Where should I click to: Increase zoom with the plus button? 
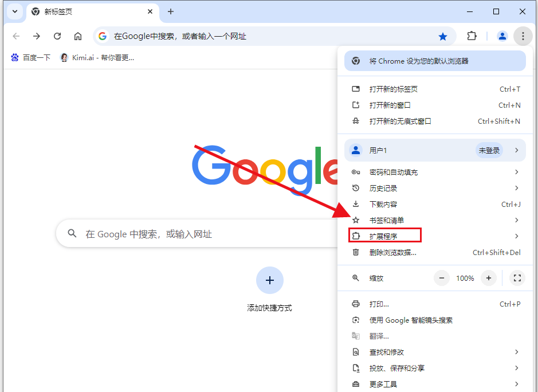489,278
